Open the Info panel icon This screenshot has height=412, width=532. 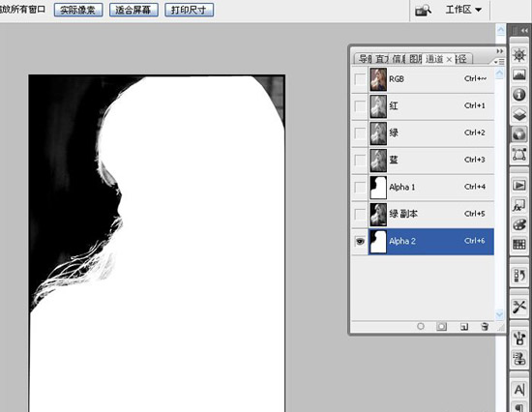[x=519, y=95]
